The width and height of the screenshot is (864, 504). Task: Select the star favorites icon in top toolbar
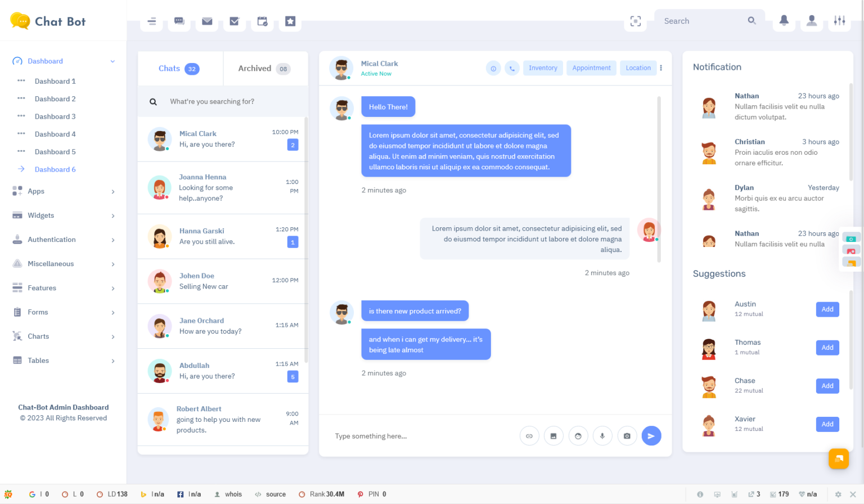tap(290, 21)
